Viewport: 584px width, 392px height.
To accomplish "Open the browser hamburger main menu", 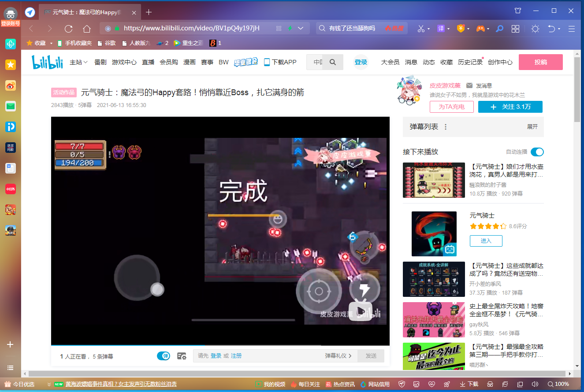I will [572, 29].
